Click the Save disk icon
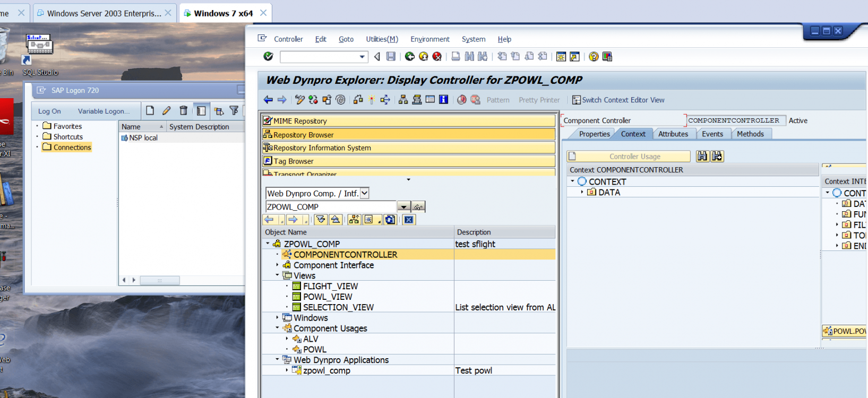This screenshot has height=398, width=868. [x=391, y=56]
